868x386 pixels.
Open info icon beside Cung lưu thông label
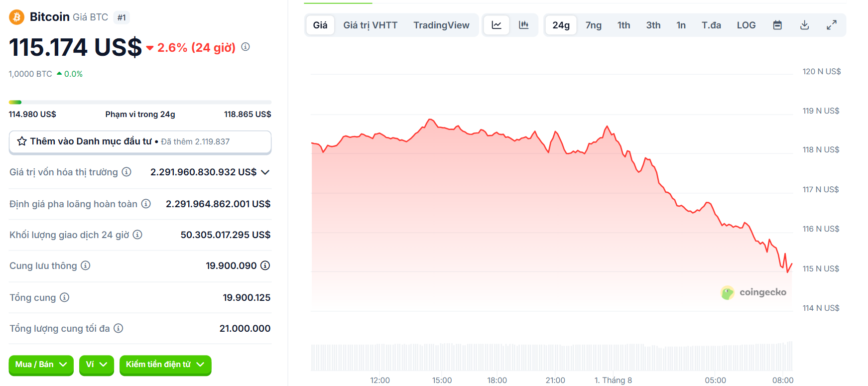pyautogui.click(x=86, y=265)
